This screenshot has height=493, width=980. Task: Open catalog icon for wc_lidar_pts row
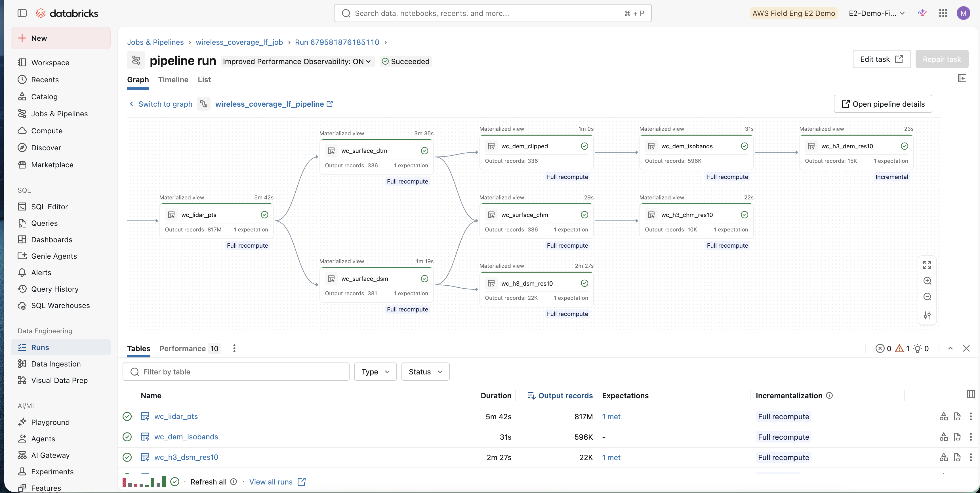click(x=943, y=416)
